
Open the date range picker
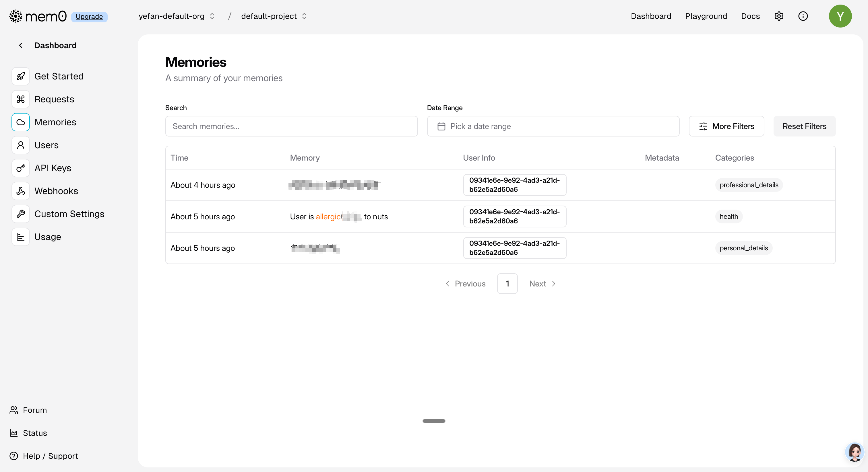(x=553, y=126)
